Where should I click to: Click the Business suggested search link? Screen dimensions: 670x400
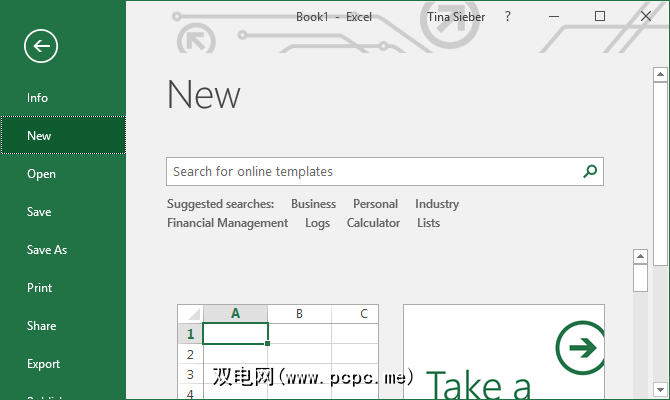313,204
